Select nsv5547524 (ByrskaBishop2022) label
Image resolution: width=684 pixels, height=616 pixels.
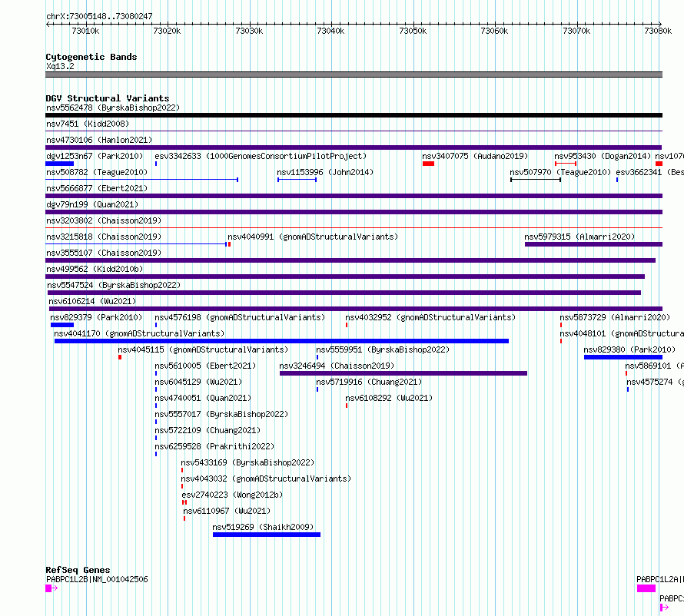click(114, 285)
